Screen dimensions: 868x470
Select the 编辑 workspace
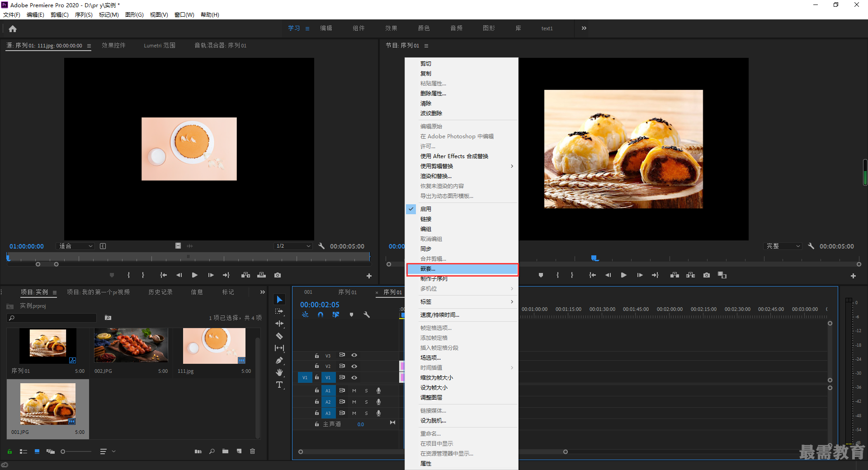[x=326, y=28]
